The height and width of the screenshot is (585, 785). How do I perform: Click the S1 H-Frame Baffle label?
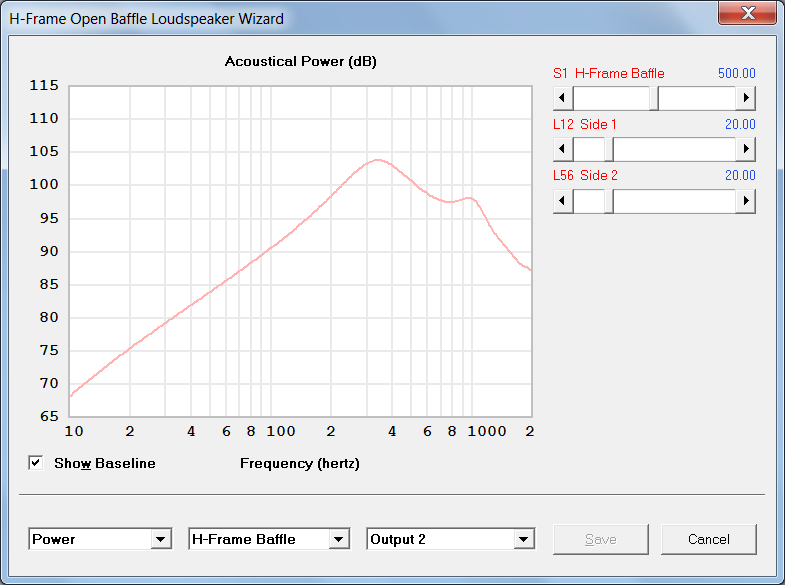tap(609, 73)
